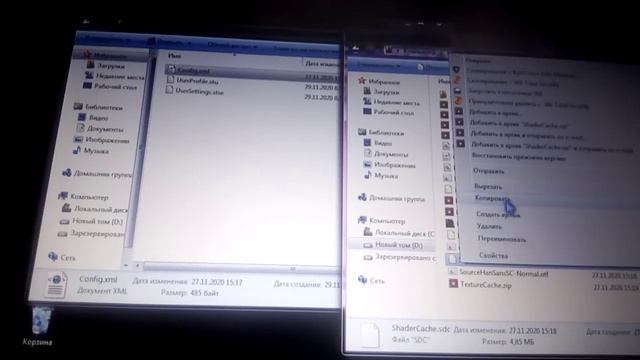The image size is (640, 360).
Task: Click ShaderCache.sdc file icon in details pane
Action: coord(371,335)
